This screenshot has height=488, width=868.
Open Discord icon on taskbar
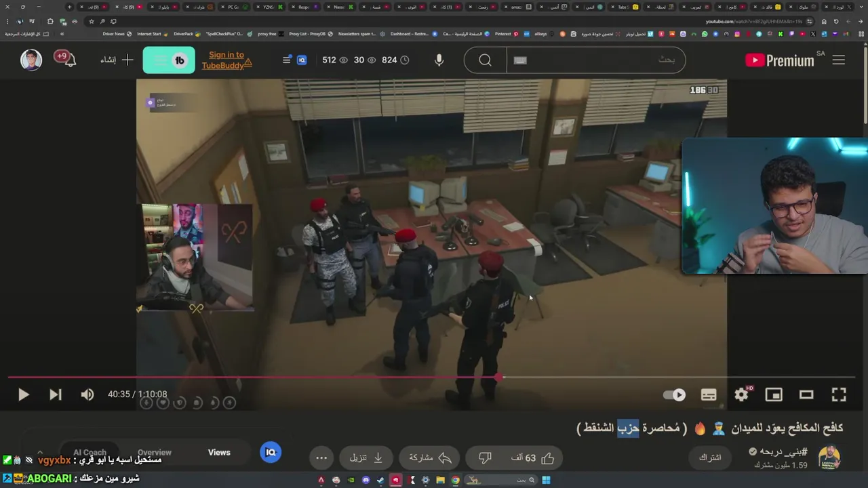pyautogui.click(x=366, y=480)
